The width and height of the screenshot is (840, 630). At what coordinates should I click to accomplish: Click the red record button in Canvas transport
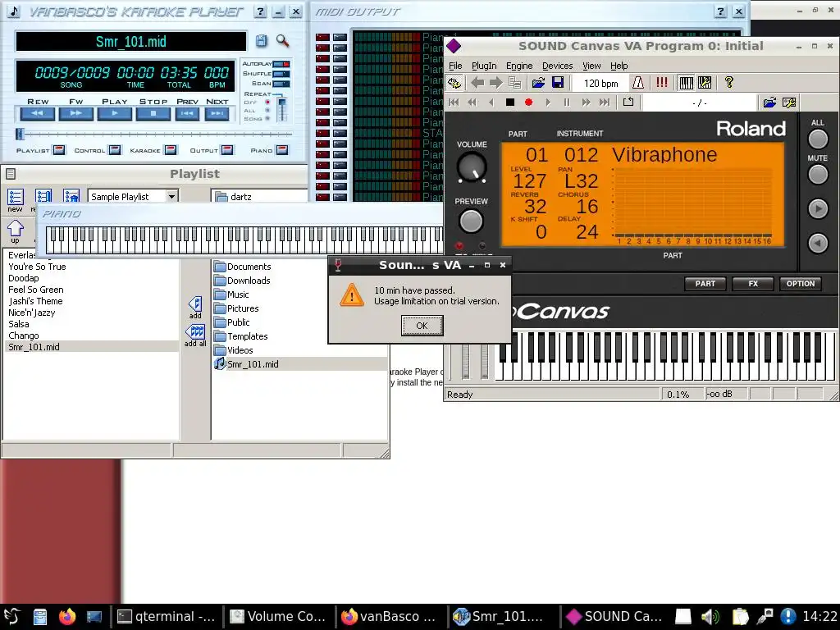pos(529,102)
